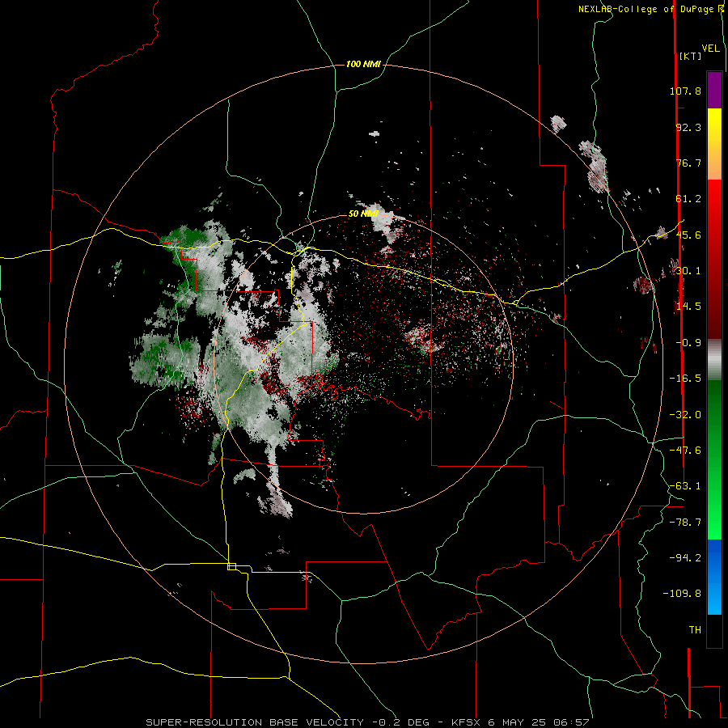This screenshot has width=728, height=728.
Task: Pick the yellow-orange segment of the color bar
Action: [714, 144]
